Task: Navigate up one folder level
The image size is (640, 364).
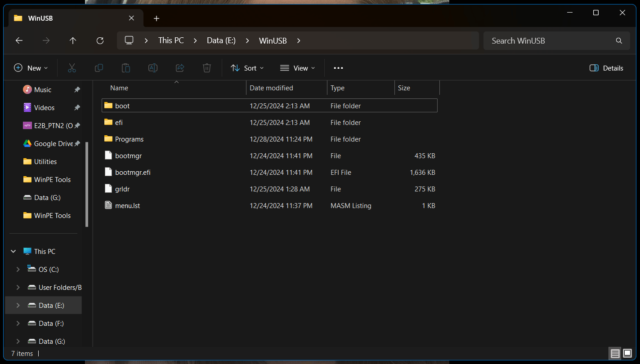Action: [73, 40]
